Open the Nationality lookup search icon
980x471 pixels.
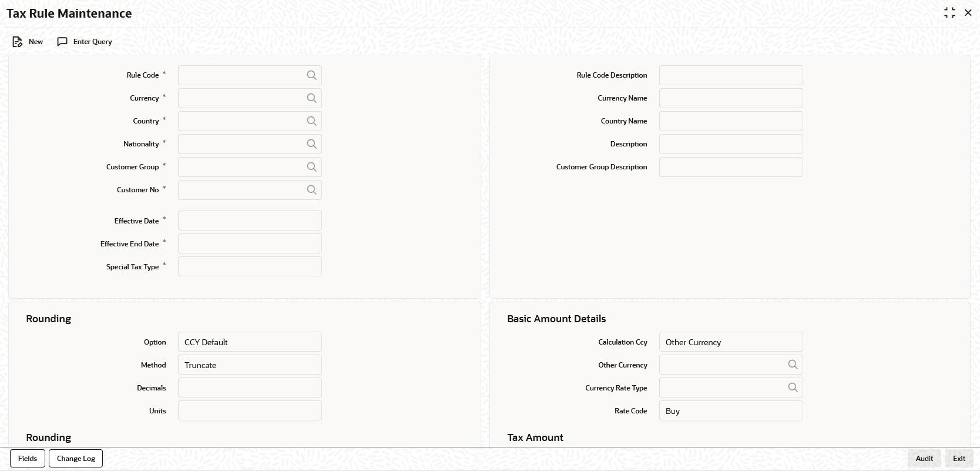point(311,144)
